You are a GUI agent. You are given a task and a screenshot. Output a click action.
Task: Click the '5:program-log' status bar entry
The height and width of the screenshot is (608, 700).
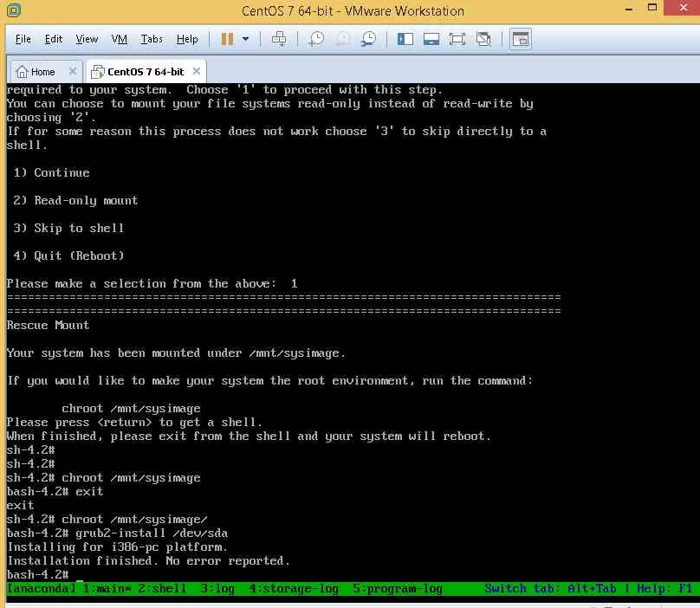pos(398,588)
